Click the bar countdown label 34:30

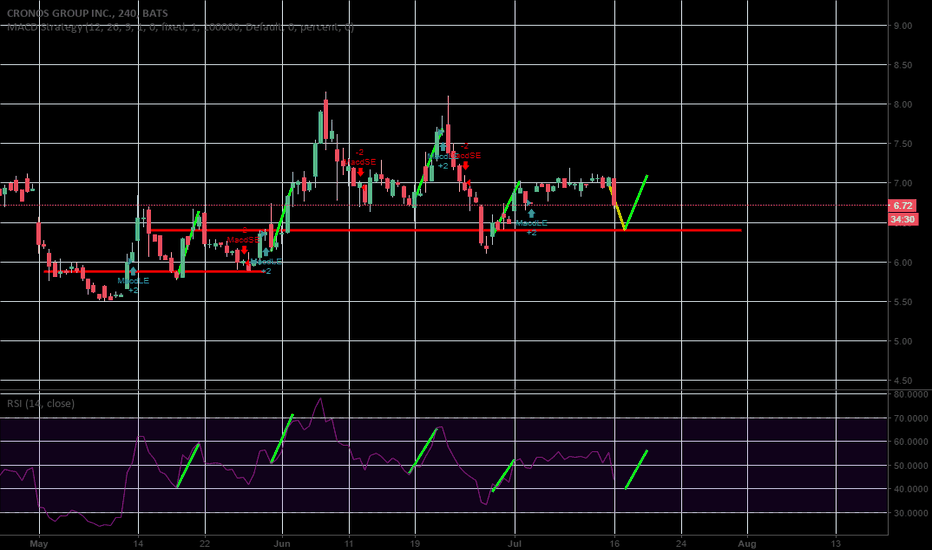coord(902,219)
